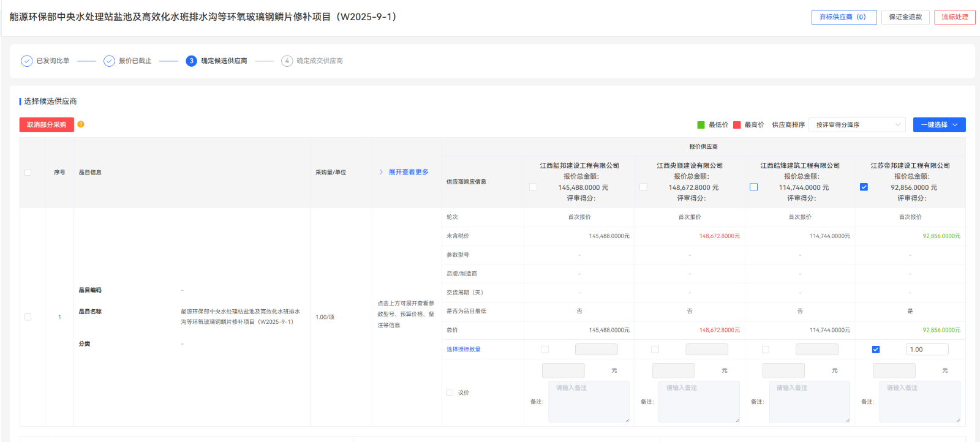Click the 取消部分采购 button
This screenshot has height=442, width=980.
47,125
